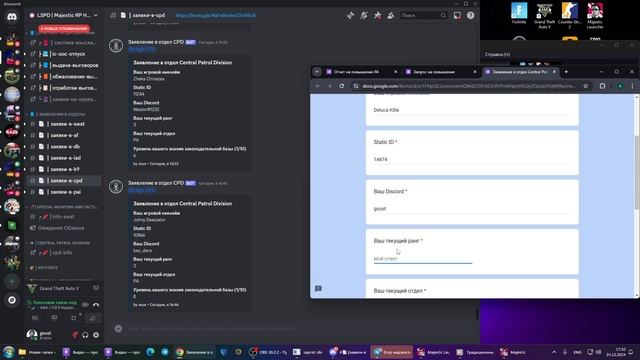This screenshot has width=640, height=360.
Task: Open notification settings icon in Discord header
Action: tap(364, 16)
